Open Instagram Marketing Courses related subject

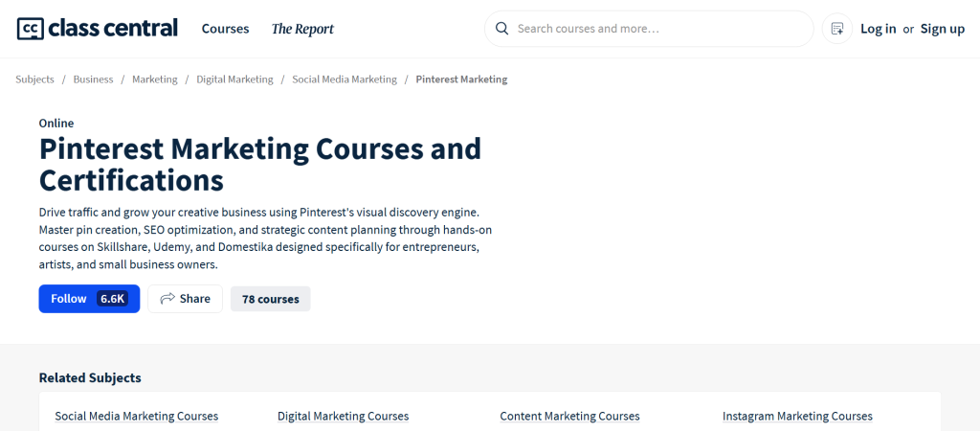pyautogui.click(x=797, y=417)
